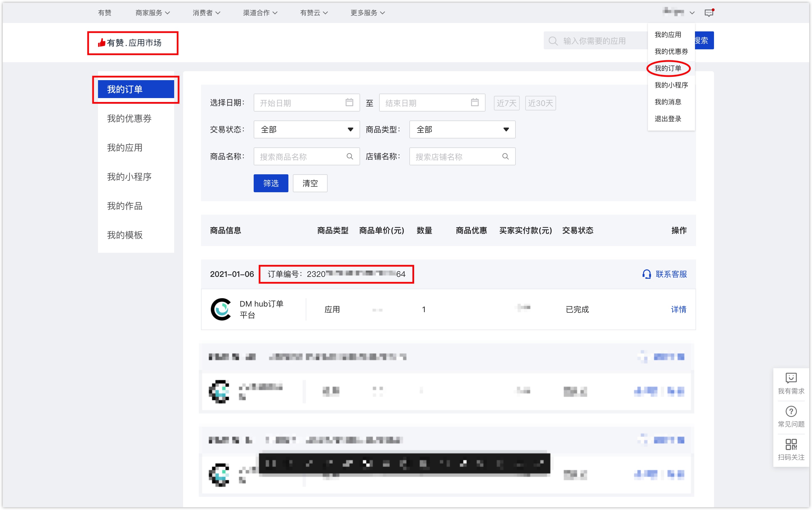
Task: Expand the 消费者 dropdown menu
Action: coord(206,13)
